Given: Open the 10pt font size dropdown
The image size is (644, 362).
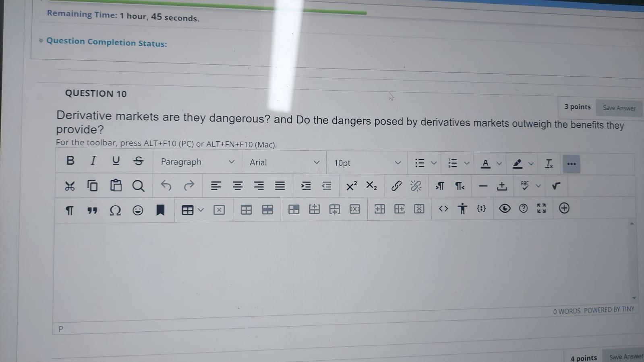Looking at the screenshot, I should pyautogui.click(x=367, y=163).
